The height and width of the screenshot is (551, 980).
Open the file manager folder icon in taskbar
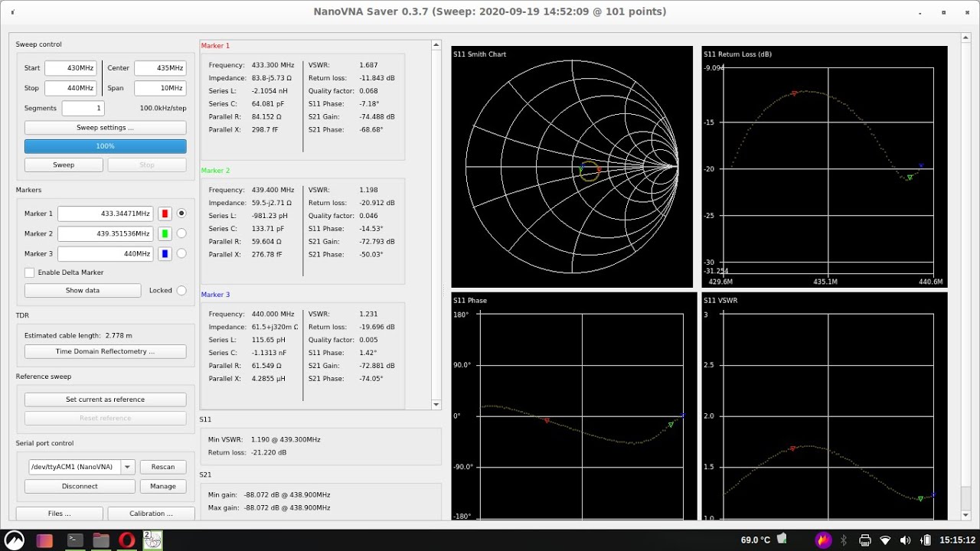[x=101, y=540]
